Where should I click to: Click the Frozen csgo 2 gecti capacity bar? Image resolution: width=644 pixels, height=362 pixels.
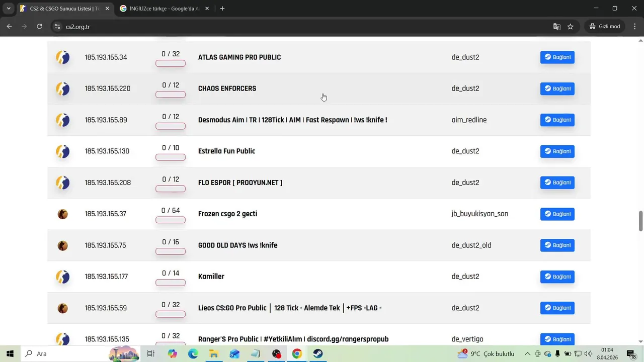pos(171,220)
